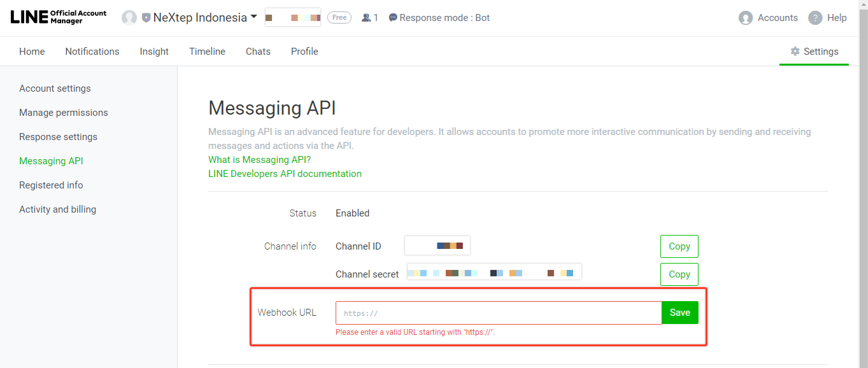Click the shield badge next to NeXtep Indonesia
This screenshot has width=868, height=368.
click(146, 18)
